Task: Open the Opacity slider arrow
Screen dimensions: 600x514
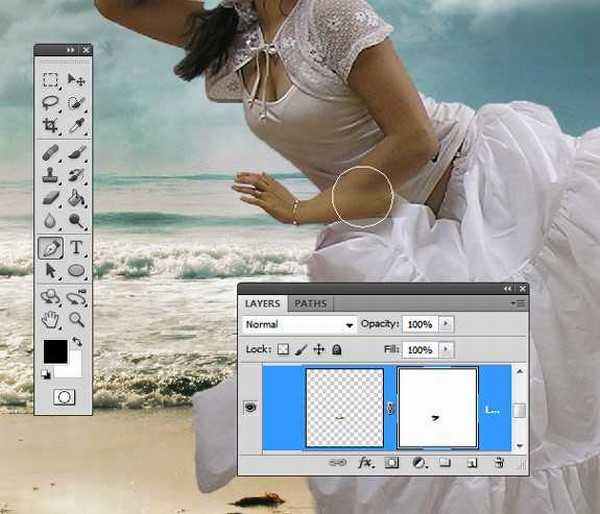Action: [446, 325]
